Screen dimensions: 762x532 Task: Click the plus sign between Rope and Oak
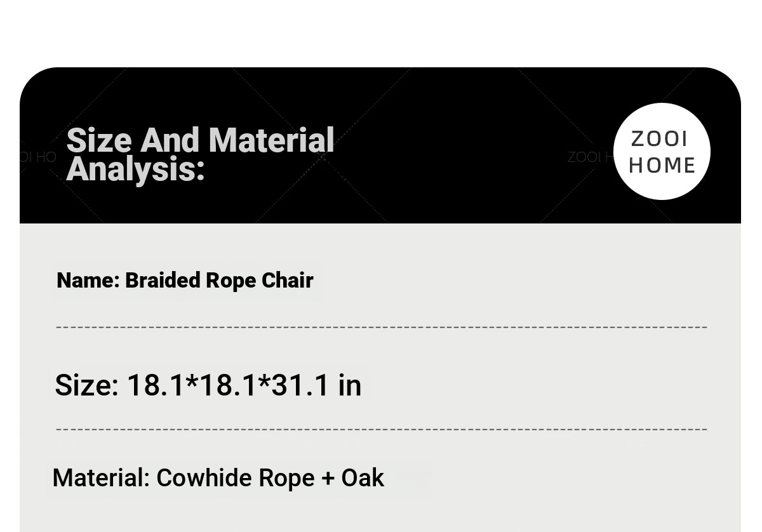328,479
